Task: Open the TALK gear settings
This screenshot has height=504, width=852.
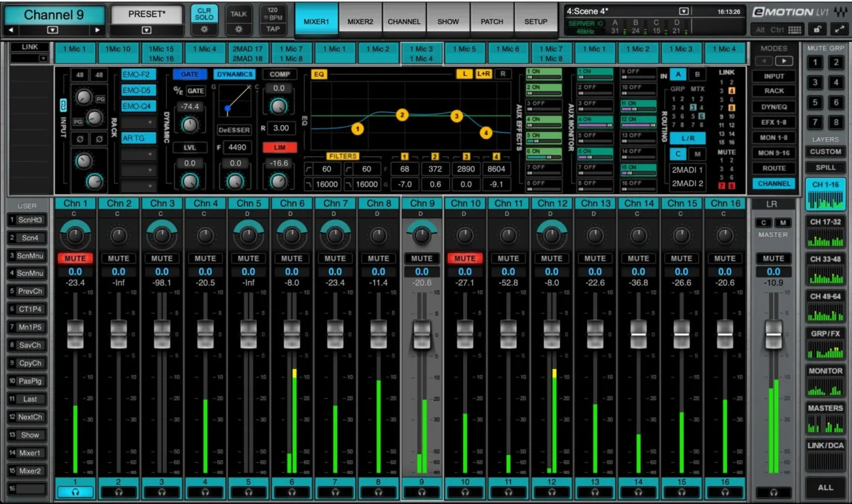Action: point(239,29)
